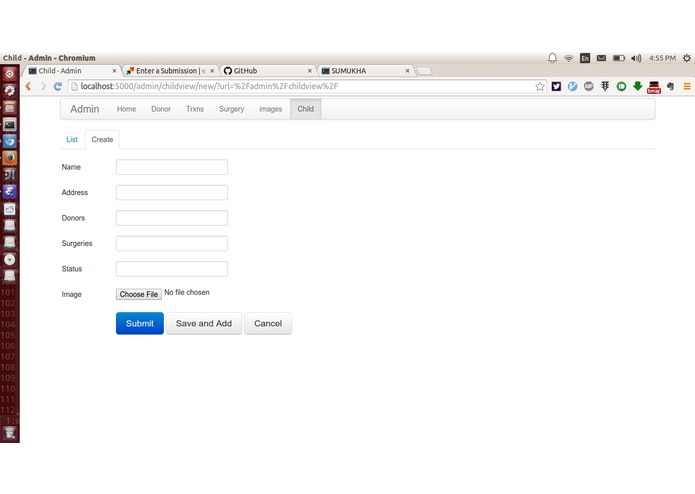Open the green circular ID extension

point(621,86)
